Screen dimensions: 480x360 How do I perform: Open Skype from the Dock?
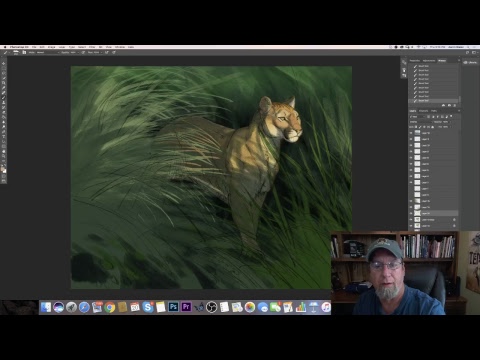[x=148, y=307]
